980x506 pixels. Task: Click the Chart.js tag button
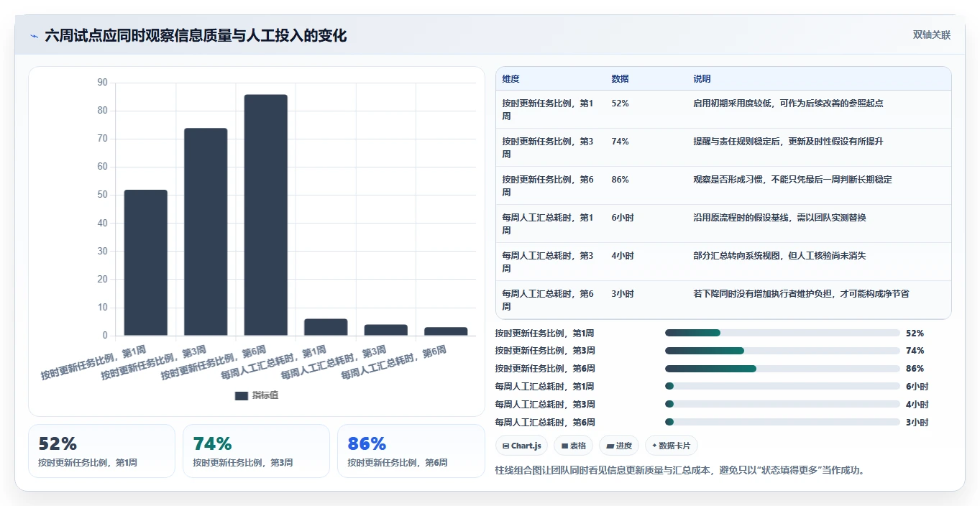(x=521, y=446)
